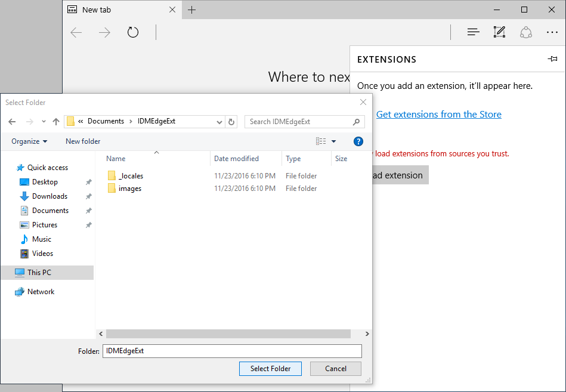
Task: Confirm with the Select Folder button
Action: point(270,368)
